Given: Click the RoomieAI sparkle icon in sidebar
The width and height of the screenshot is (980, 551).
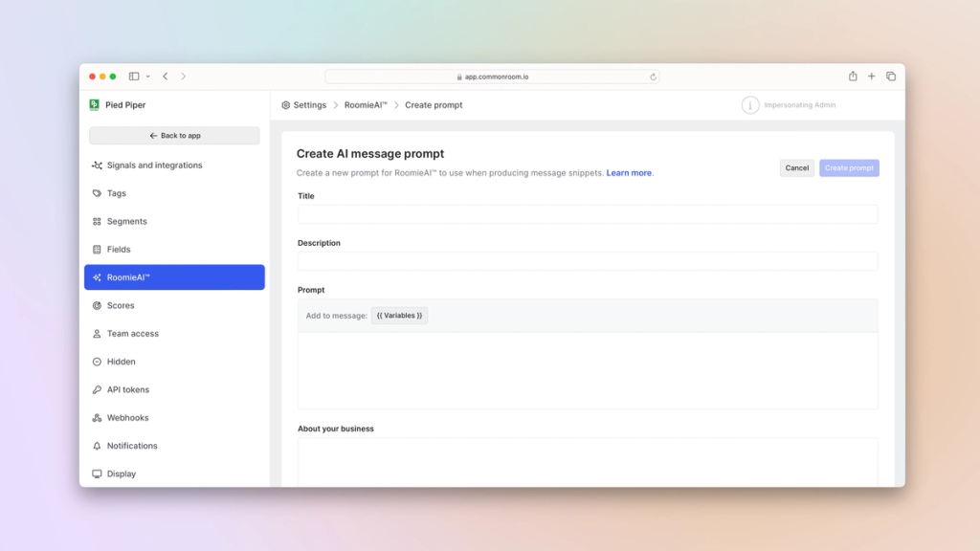Looking at the screenshot, I should click(97, 277).
